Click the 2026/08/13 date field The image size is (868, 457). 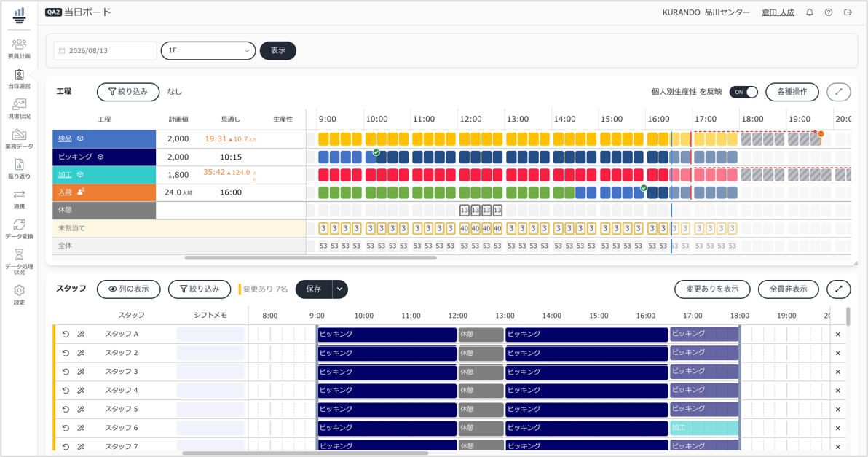tap(105, 50)
